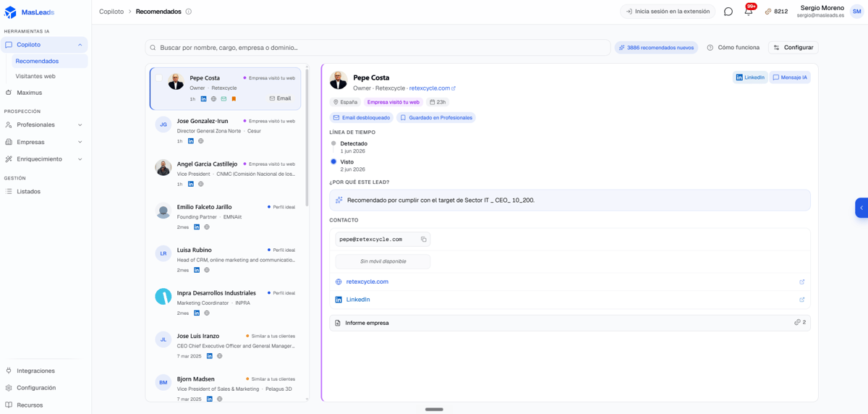Screen dimensions: 868x414
Task: Copy email pepe@retexcycle.com with copy icon
Action: pos(424,239)
